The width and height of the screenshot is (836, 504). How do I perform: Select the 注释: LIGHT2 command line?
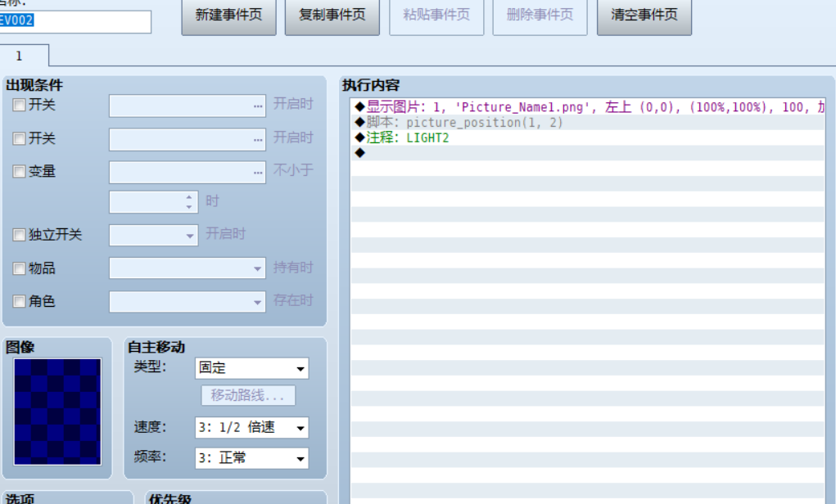click(588, 138)
